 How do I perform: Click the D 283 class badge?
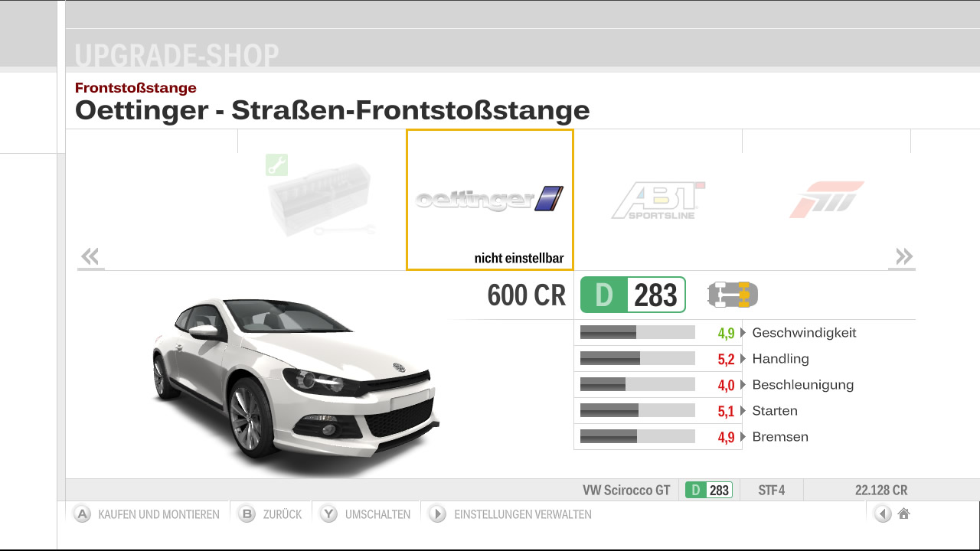(x=632, y=295)
